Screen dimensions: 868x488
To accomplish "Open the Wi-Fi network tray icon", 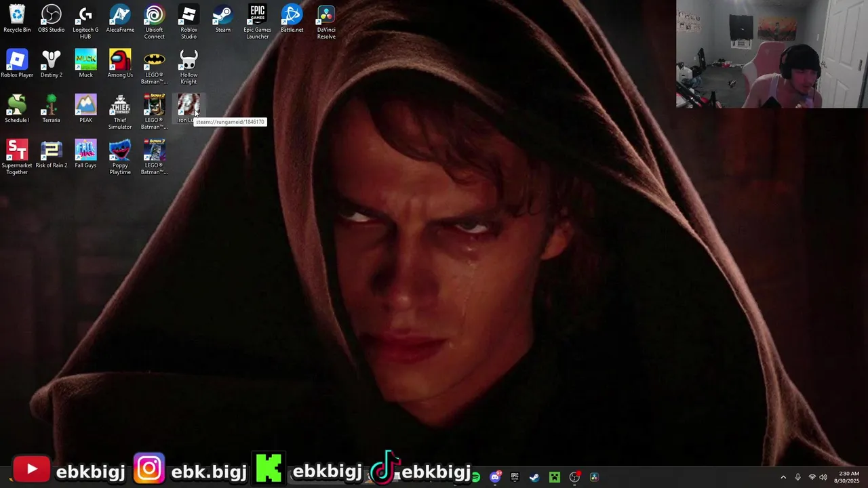I will (x=812, y=477).
